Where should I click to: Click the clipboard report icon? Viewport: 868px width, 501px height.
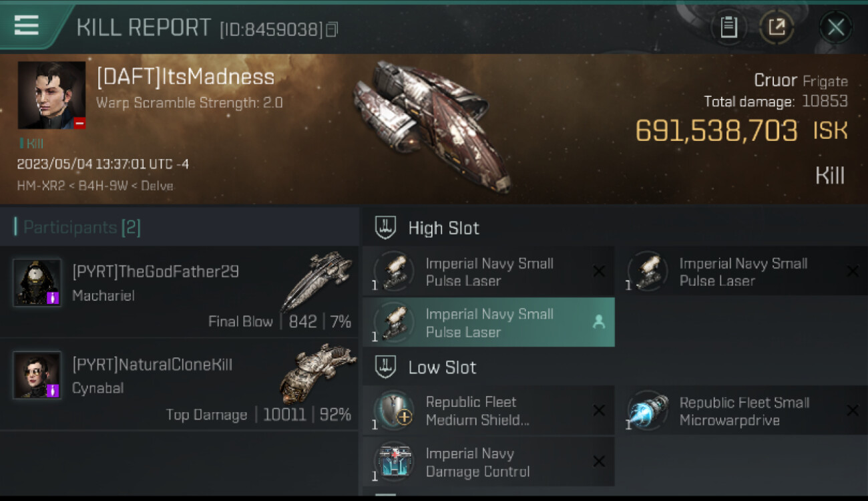tap(728, 27)
